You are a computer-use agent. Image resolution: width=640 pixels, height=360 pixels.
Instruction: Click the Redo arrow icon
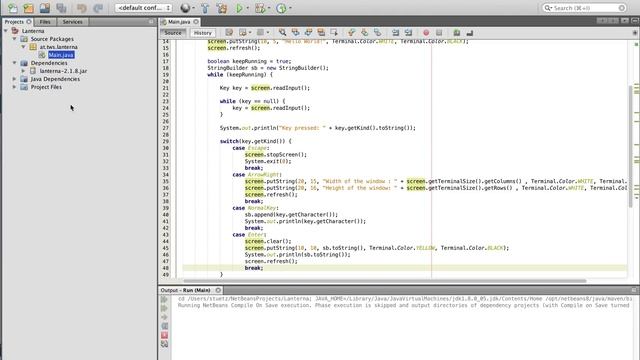(98, 8)
